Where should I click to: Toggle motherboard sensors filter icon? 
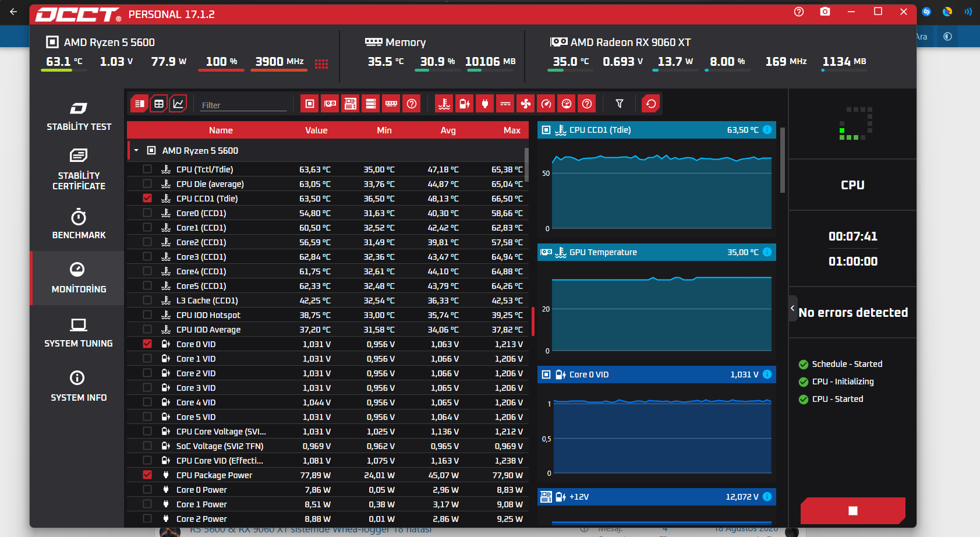pyautogui.click(x=351, y=104)
